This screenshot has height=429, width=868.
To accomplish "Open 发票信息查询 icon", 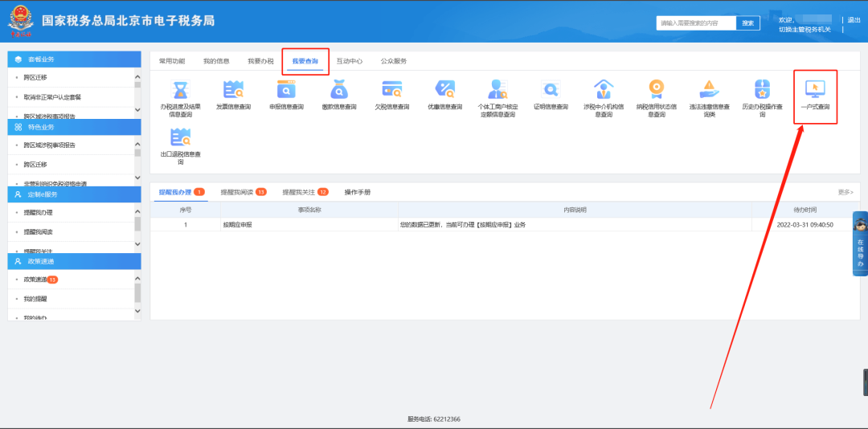I will click(x=233, y=89).
